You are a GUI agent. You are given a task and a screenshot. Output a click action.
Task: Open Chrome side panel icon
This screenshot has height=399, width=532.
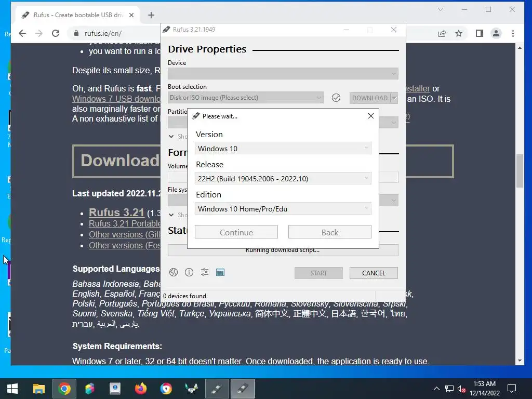(479, 33)
